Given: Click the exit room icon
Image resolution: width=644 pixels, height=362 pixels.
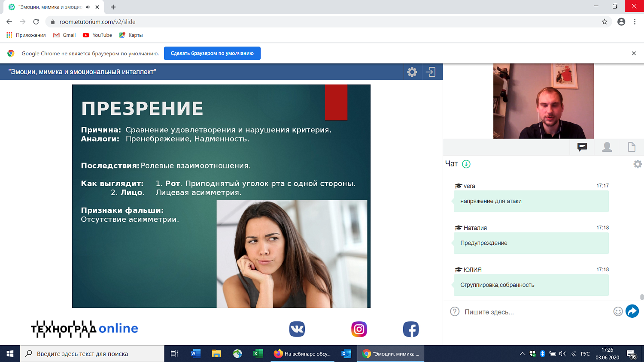Looking at the screenshot, I should pyautogui.click(x=431, y=72).
